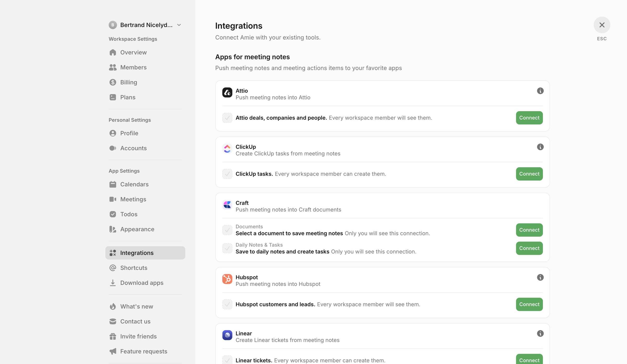Viewport: 627px width, 364px height.
Task: Toggle the Attio deals checkbox
Action: point(227,118)
